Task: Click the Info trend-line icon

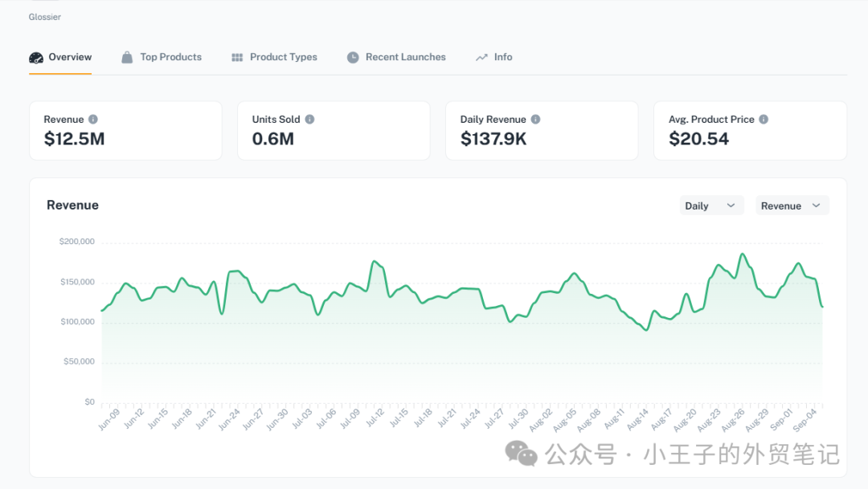Action: 481,58
